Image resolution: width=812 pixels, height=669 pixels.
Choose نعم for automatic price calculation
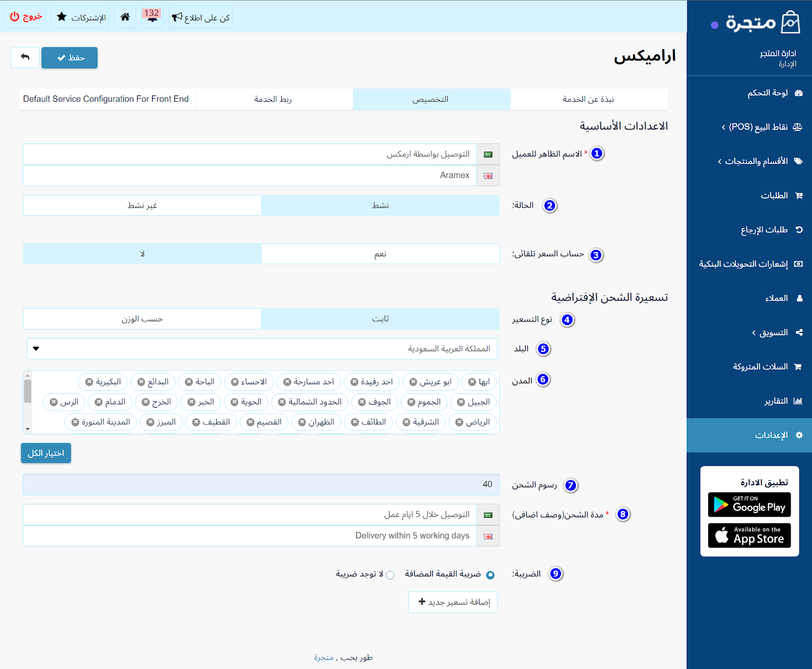[x=381, y=254]
